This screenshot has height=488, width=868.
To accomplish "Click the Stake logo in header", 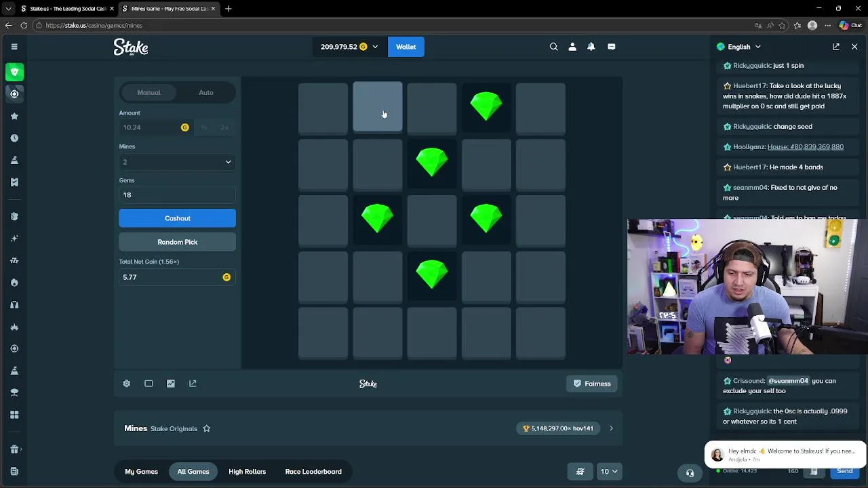I will tap(131, 47).
